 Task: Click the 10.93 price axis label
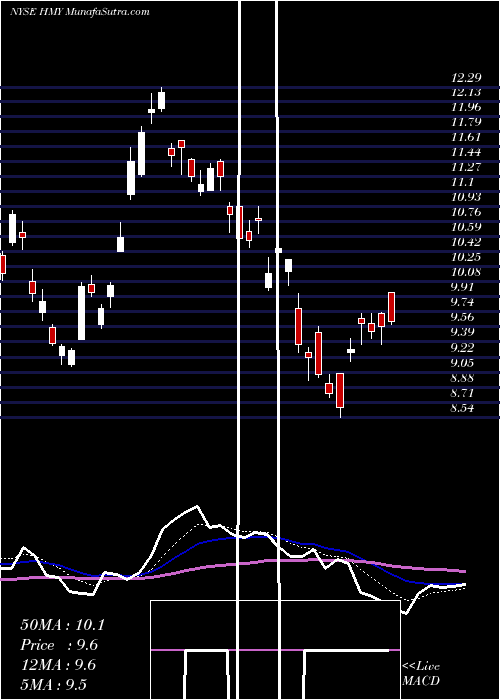coord(466,197)
